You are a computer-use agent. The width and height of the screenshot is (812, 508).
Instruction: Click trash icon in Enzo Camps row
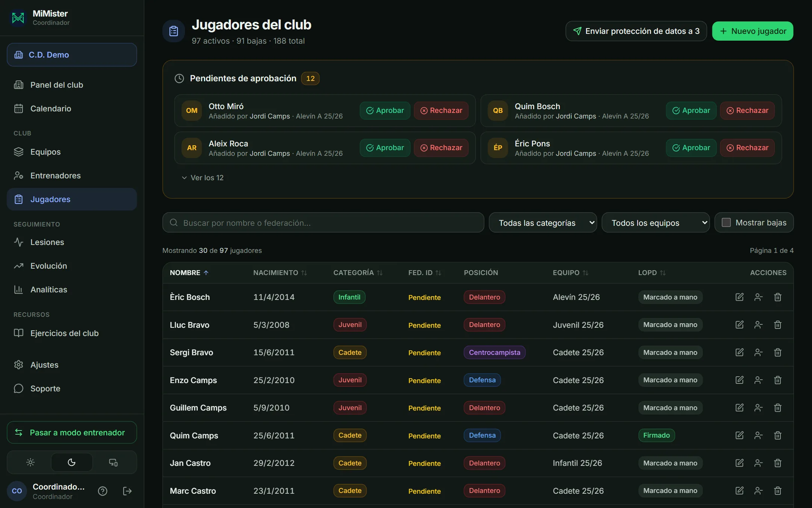pyautogui.click(x=778, y=380)
